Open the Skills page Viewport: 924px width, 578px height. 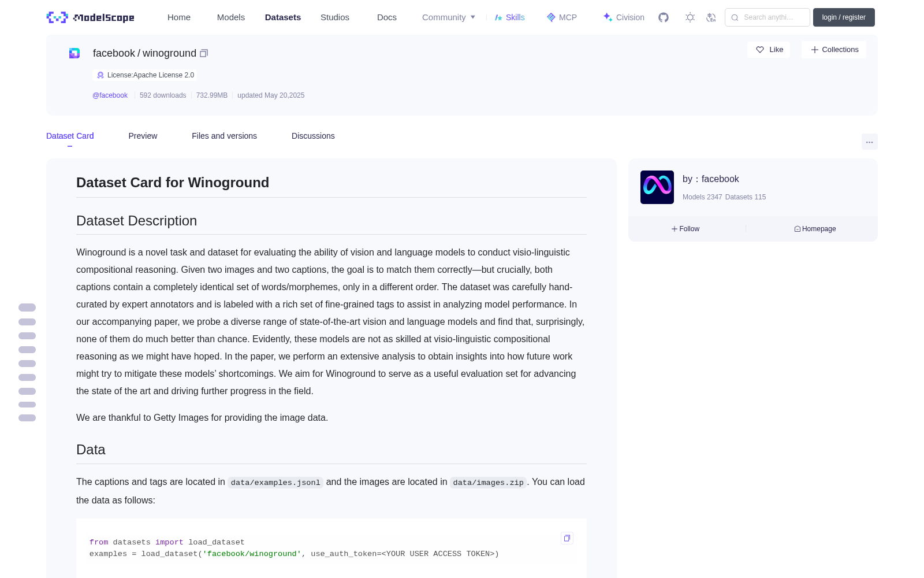click(509, 17)
